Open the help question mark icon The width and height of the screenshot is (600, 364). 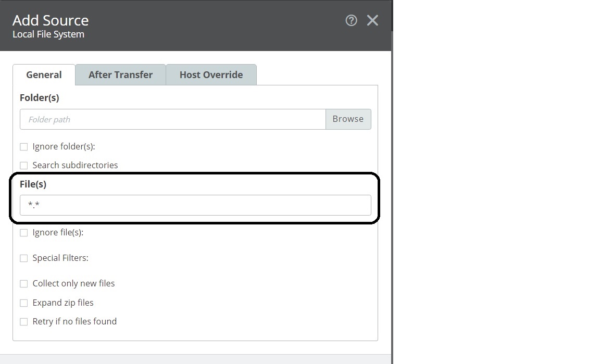click(351, 20)
